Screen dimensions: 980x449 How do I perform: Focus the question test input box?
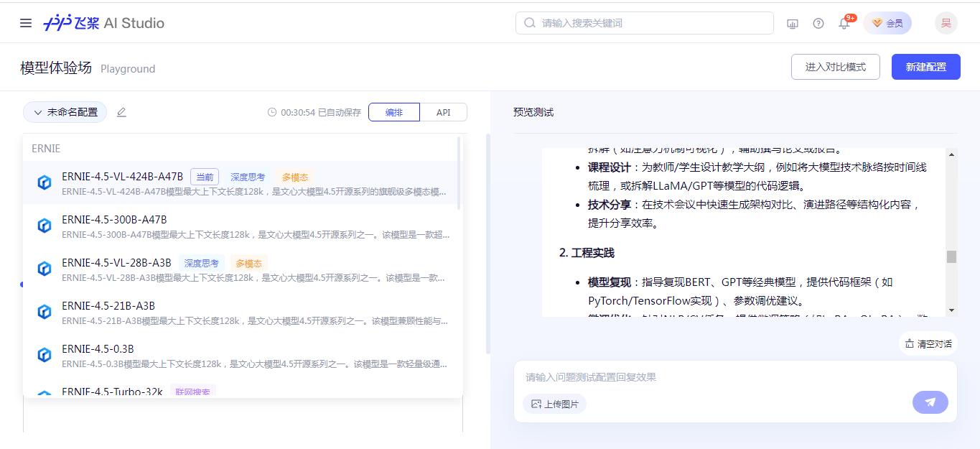coord(735,377)
